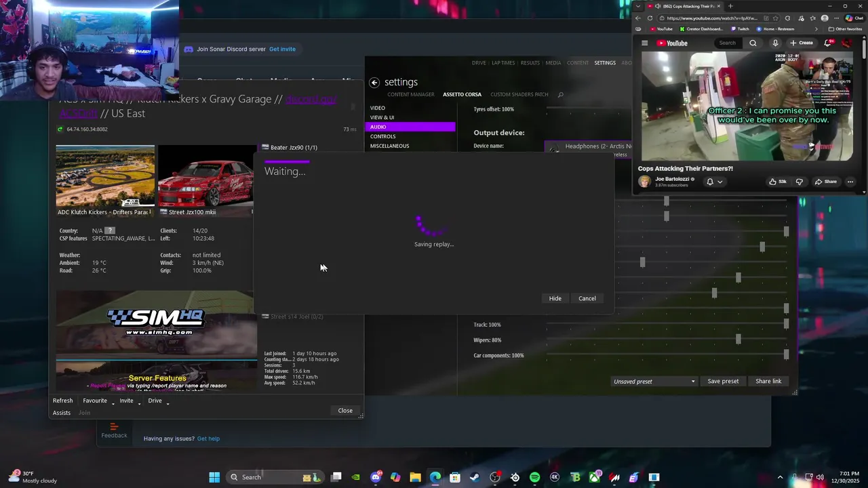
Task: Close the server details dialog
Action: coord(345,410)
